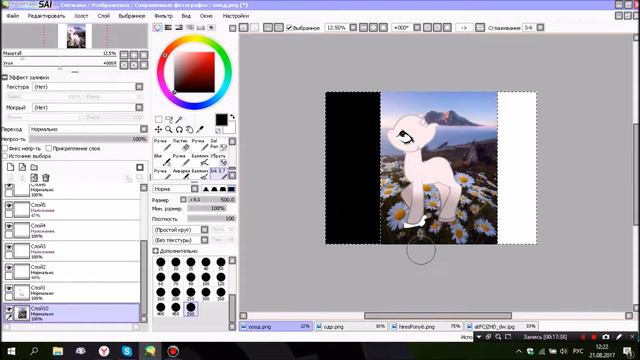Swap foreground and background colors
This screenshot has height=360, width=640.
coord(232,117)
